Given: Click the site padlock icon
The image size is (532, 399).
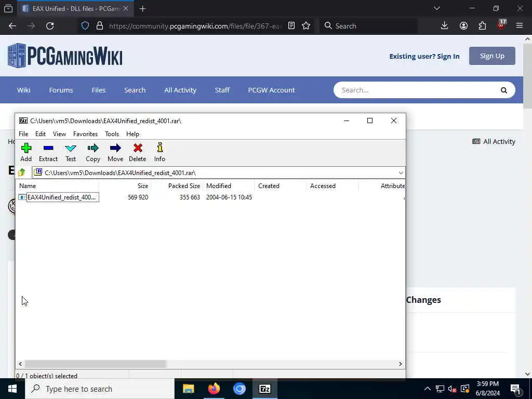Looking at the screenshot, I should coord(99,26).
